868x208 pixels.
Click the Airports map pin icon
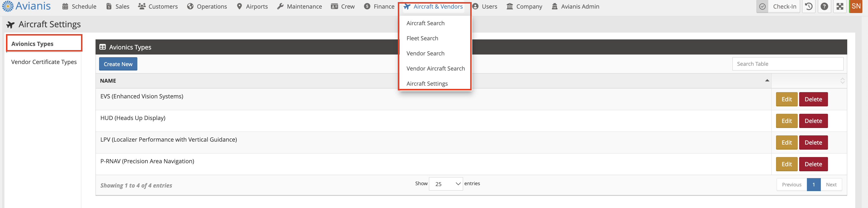point(239,7)
